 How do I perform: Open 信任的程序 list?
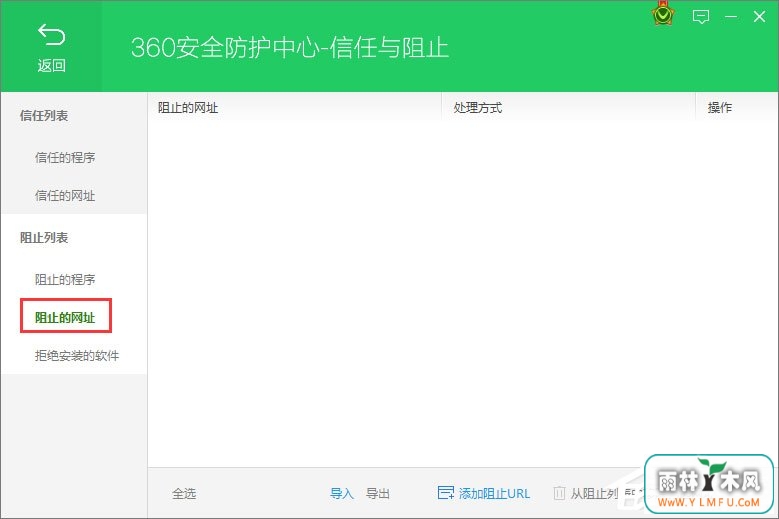tap(65, 157)
